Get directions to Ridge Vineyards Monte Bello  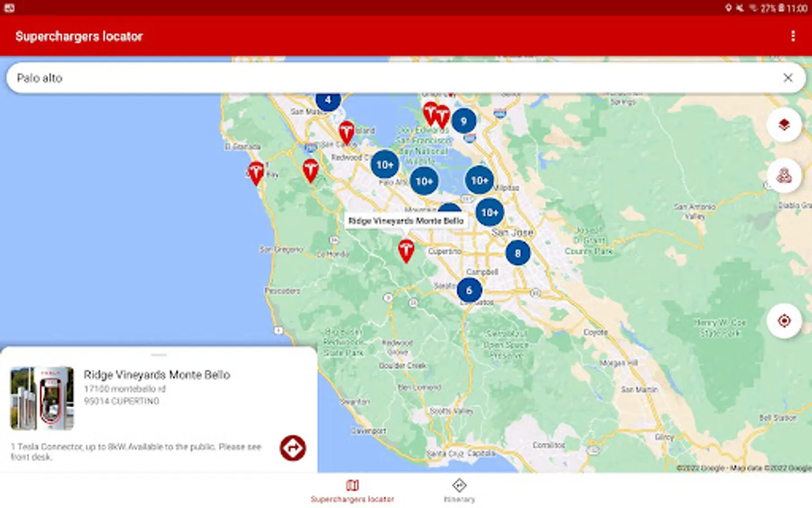tap(293, 448)
